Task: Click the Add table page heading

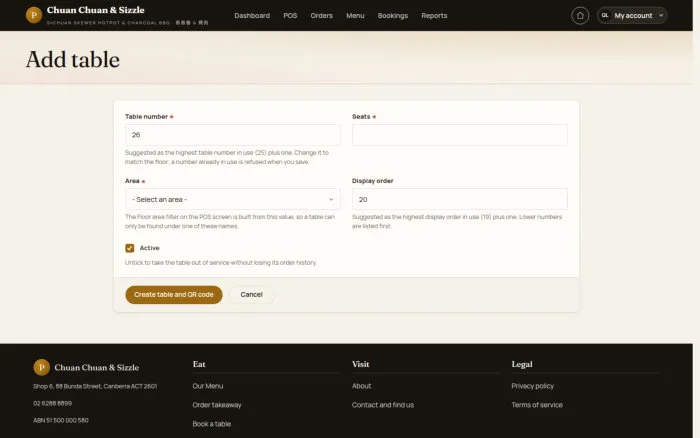Action: [x=73, y=59]
